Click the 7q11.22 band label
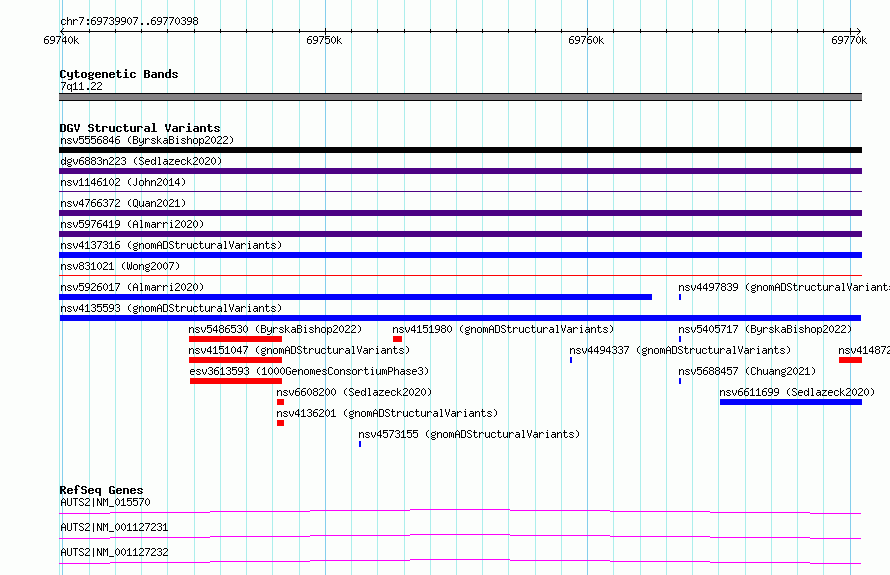This screenshot has width=890, height=575. (x=81, y=86)
